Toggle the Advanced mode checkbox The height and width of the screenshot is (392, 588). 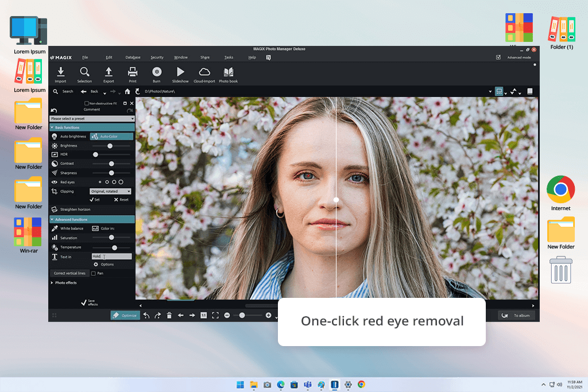pyautogui.click(x=498, y=57)
